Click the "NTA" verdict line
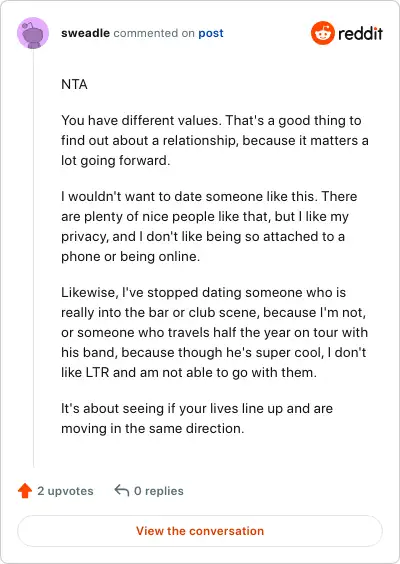Viewport: 400px width, 564px height. coord(74,85)
